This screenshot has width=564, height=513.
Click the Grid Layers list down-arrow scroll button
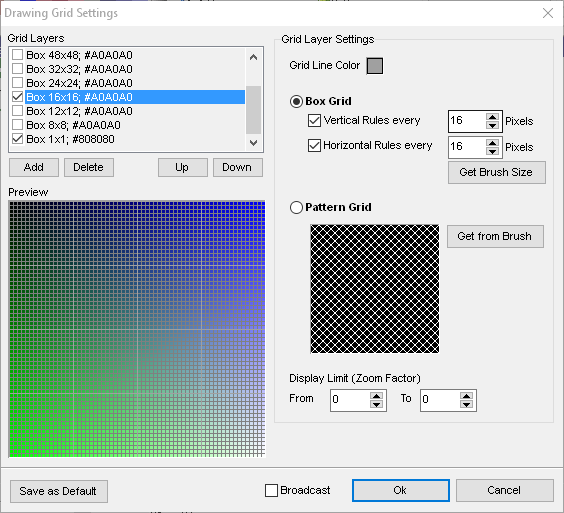[253, 143]
